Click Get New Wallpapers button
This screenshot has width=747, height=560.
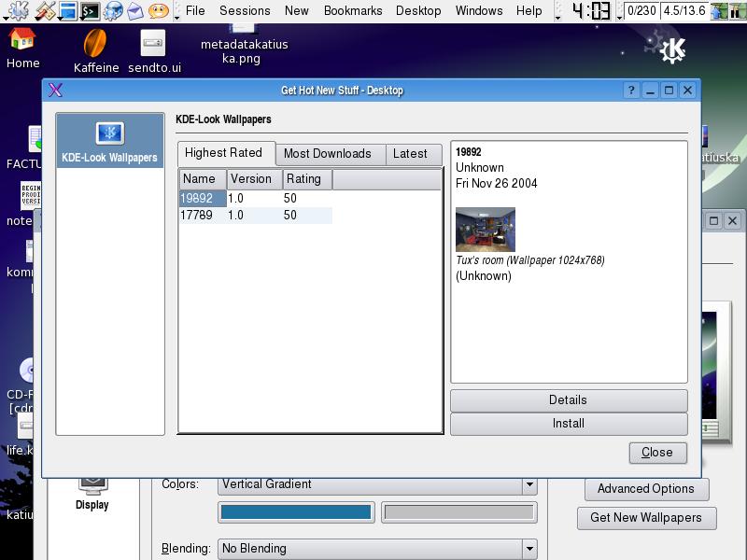pyautogui.click(x=646, y=518)
